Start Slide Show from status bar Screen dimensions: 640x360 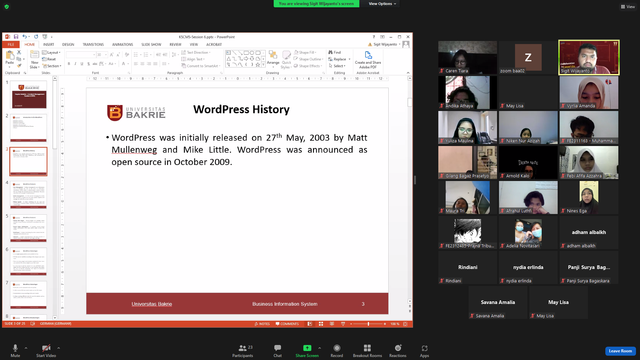[343, 324]
